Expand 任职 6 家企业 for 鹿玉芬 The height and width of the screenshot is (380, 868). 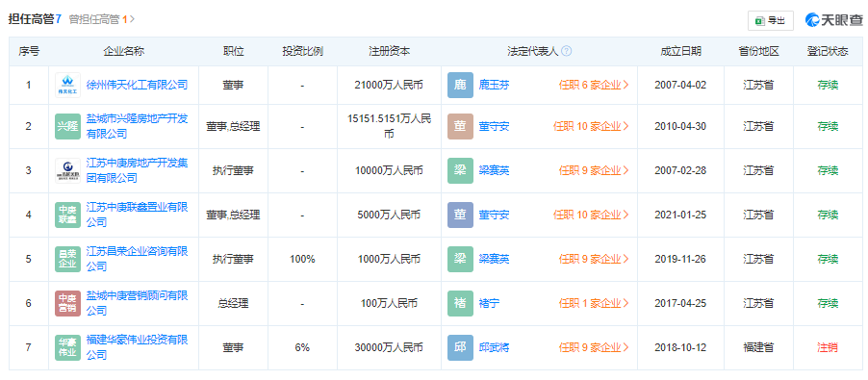(x=594, y=86)
